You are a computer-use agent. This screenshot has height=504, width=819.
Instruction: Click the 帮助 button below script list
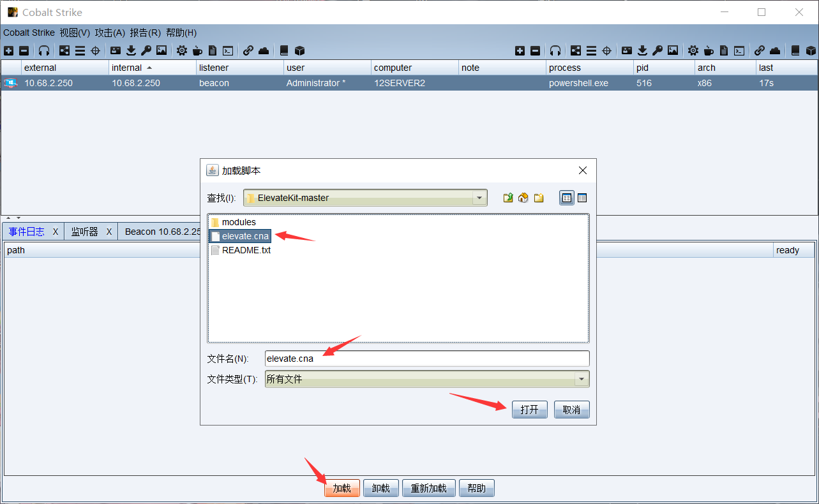pos(477,489)
